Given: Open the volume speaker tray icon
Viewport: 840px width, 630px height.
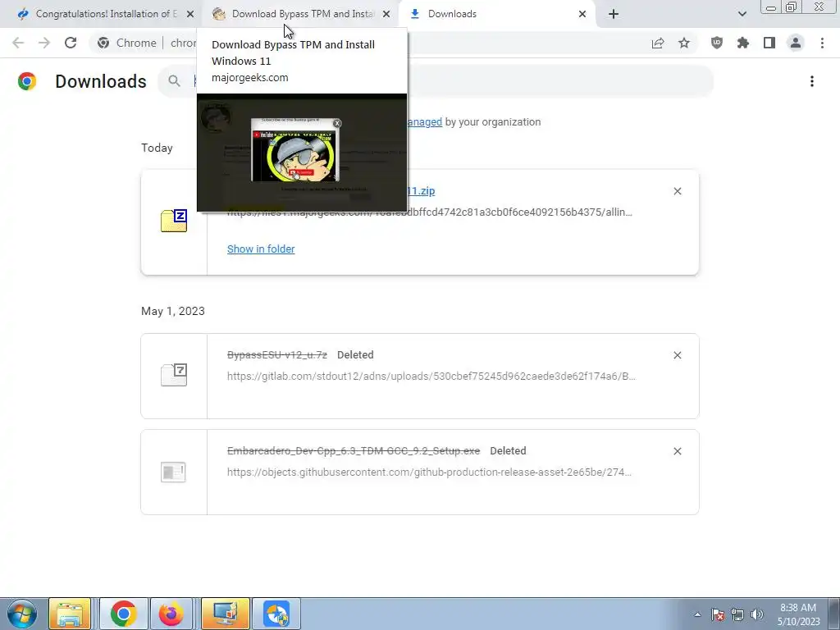Looking at the screenshot, I should (x=757, y=614).
